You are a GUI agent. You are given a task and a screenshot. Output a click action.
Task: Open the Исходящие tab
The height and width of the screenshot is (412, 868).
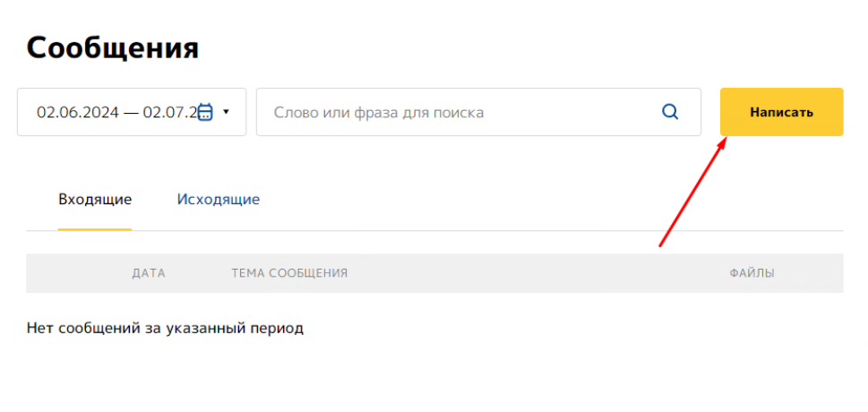(x=218, y=199)
